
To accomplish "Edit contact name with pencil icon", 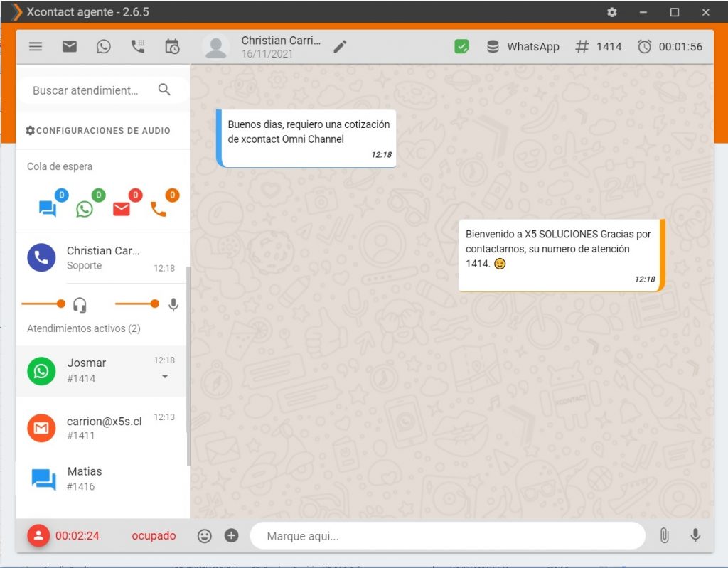I will click(340, 46).
